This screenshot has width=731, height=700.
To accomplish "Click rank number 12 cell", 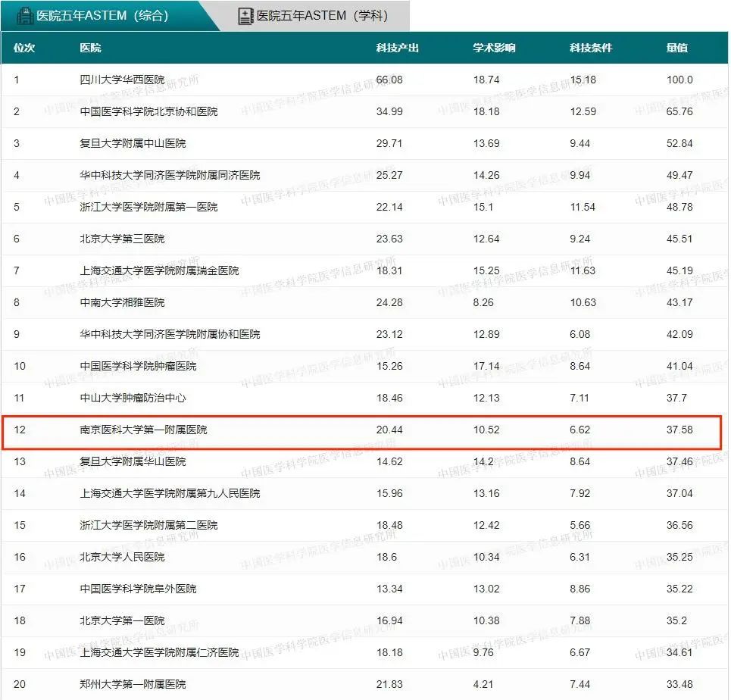I will click(20, 430).
